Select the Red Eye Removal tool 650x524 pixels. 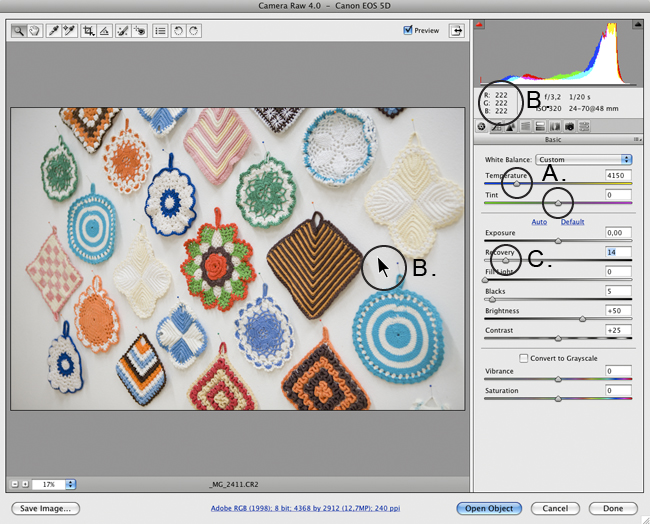[139, 31]
